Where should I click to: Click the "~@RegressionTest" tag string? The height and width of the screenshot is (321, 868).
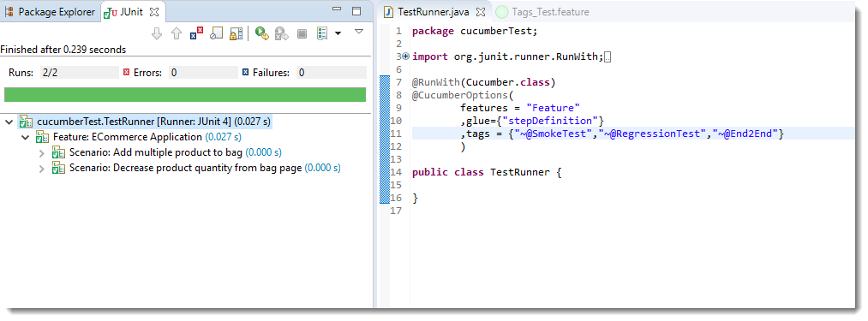click(652, 134)
